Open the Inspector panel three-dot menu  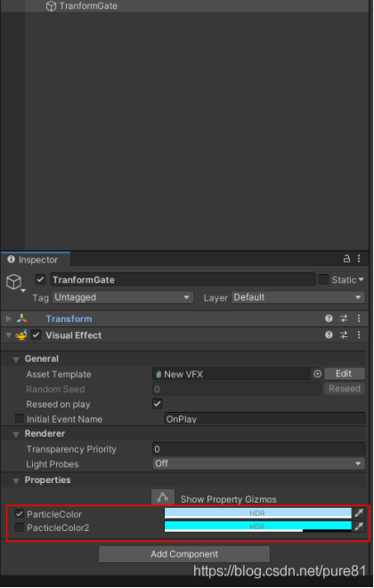(x=359, y=258)
